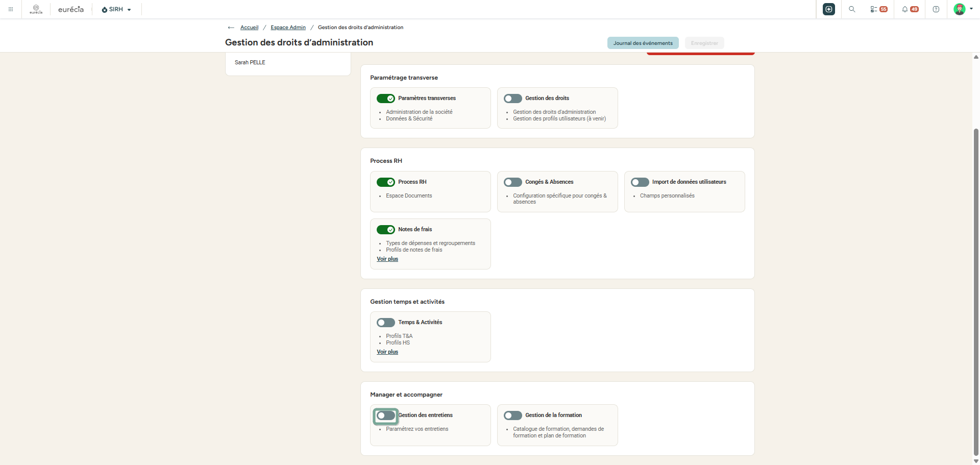
Task: Enable the Gestion des droits toggle
Action: (513, 99)
